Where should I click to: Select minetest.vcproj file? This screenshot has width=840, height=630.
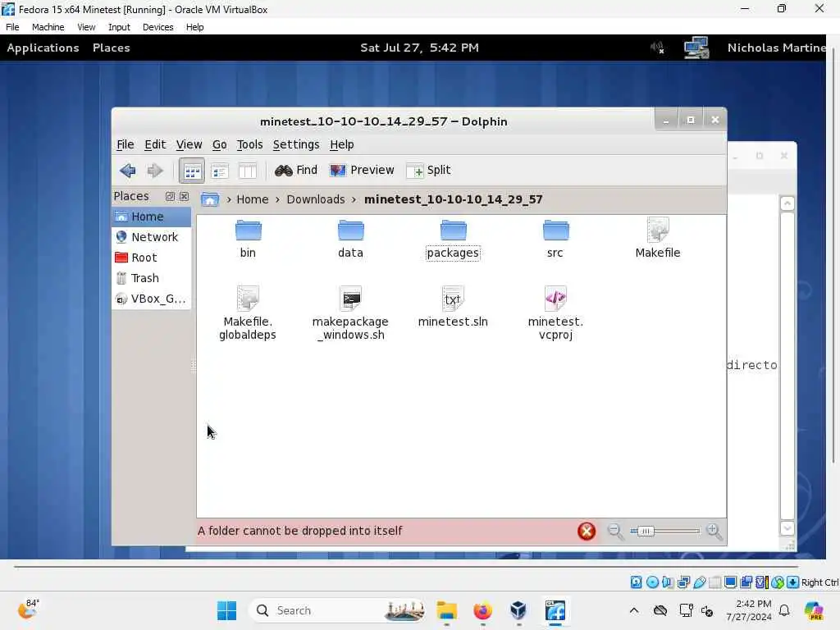tap(555, 313)
